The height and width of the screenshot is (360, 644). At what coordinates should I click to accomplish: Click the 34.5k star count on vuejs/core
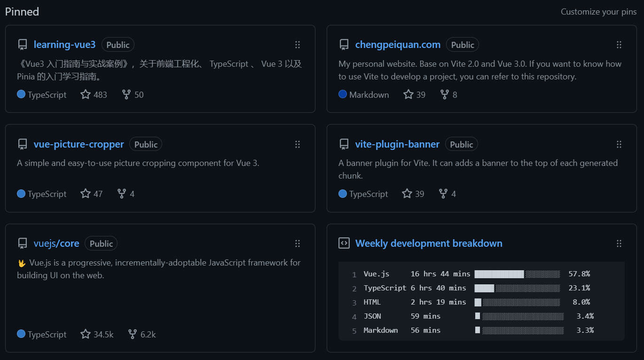tap(103, 335)
